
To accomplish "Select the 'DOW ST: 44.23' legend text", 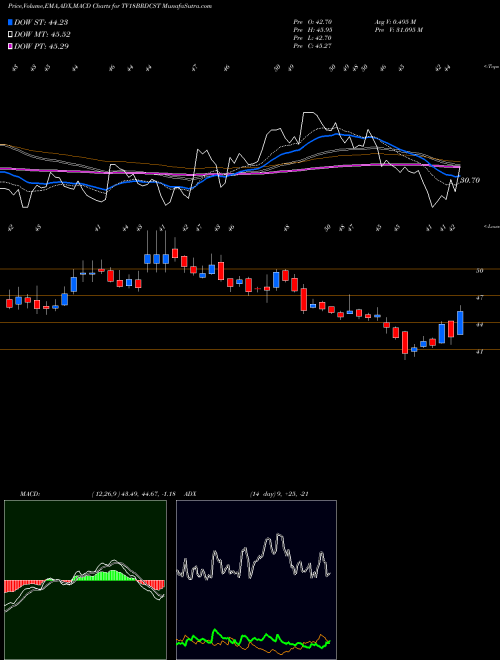I will pyautogui.click(x=41, y=22).
